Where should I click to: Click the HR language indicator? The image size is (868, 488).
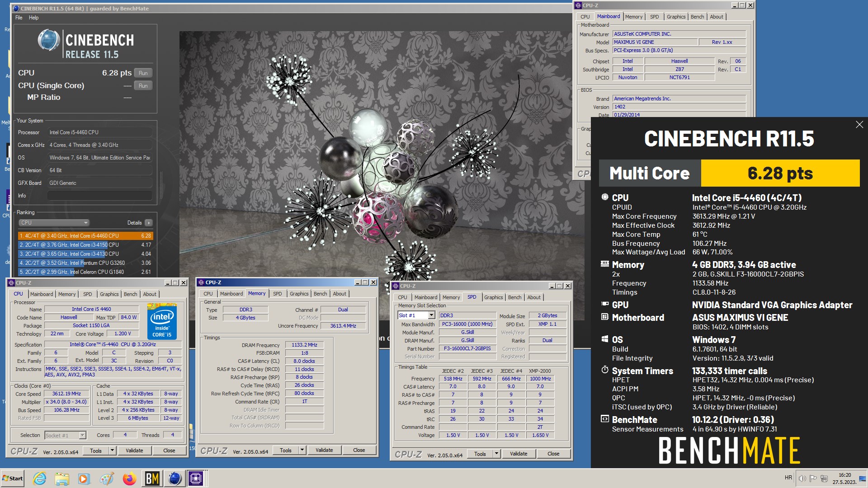[x=788, y=478]
